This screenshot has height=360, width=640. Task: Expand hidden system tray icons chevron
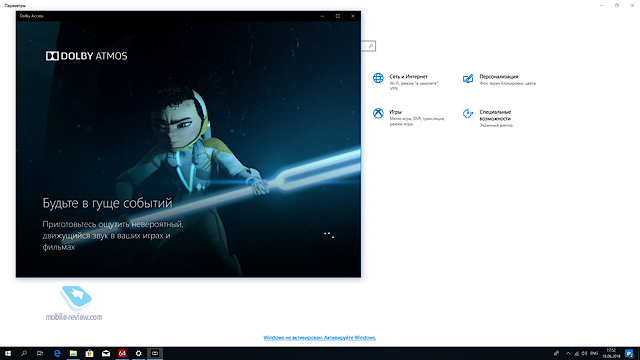[x=568, y=353]
